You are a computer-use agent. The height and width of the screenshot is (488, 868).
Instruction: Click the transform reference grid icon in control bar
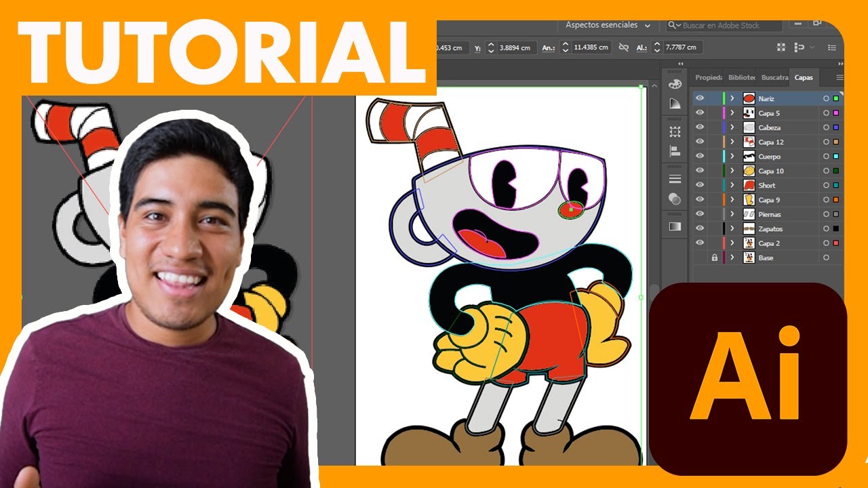pyautogui.click(x=781, y=47)
